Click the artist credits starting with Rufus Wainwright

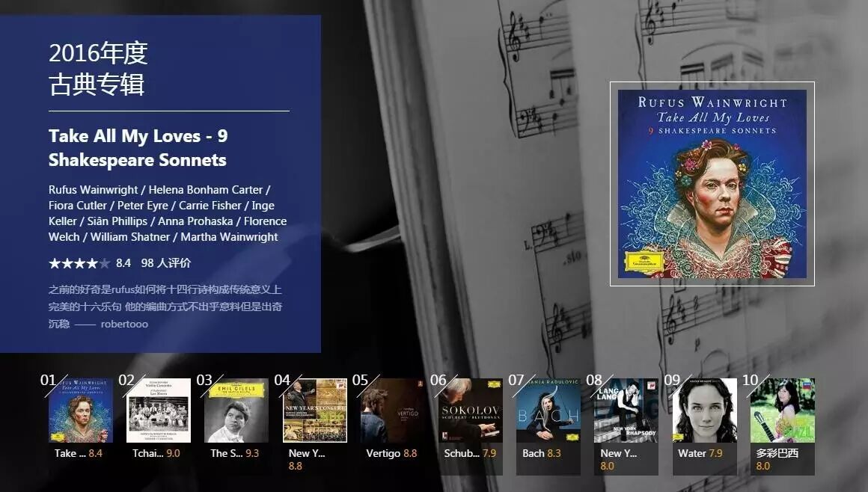(x=168, y=213)
